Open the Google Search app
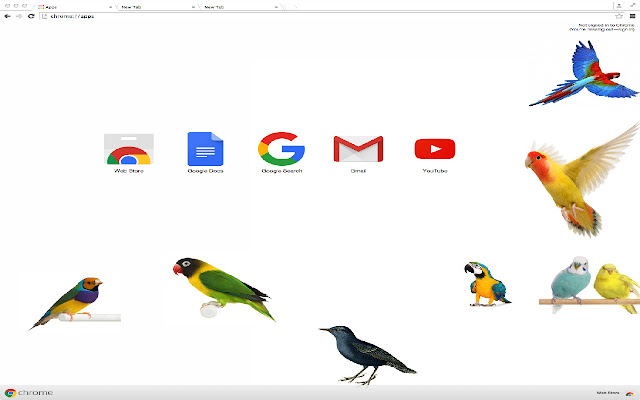 pyautogui.click(x=282, y=153)
